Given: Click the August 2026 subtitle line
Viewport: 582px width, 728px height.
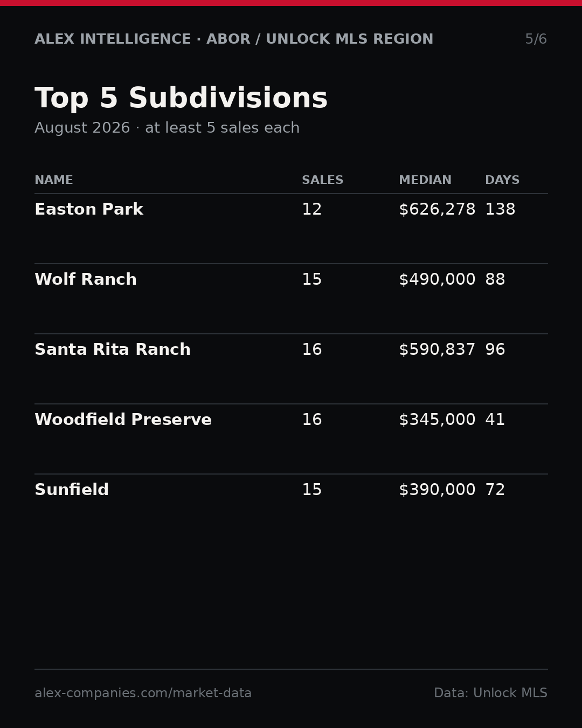Looking at the screenshot, I should (167, 128).
